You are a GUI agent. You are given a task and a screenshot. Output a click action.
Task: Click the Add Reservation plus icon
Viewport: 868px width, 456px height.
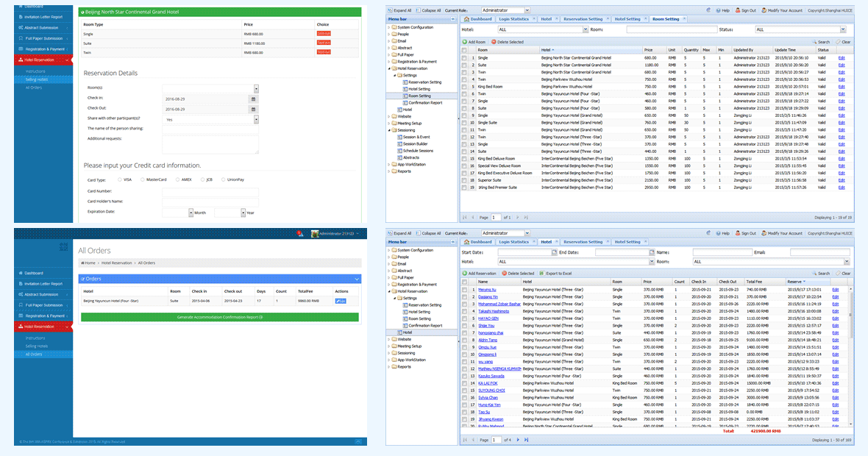click(x=465, y=274)
